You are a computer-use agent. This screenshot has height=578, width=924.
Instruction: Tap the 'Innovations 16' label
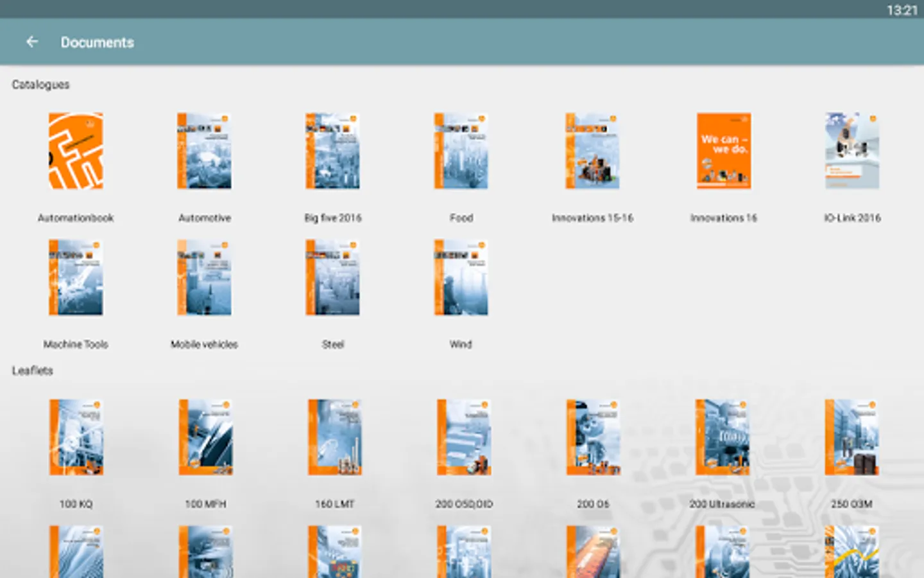[x=724, y=218]
